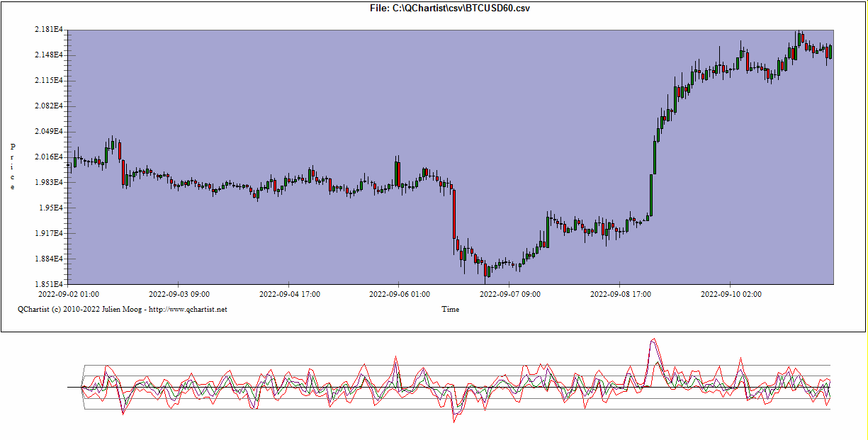Select the 2022-09-04 17:00 time label
Screen dimensions: 868x440
tap(289, 293)
